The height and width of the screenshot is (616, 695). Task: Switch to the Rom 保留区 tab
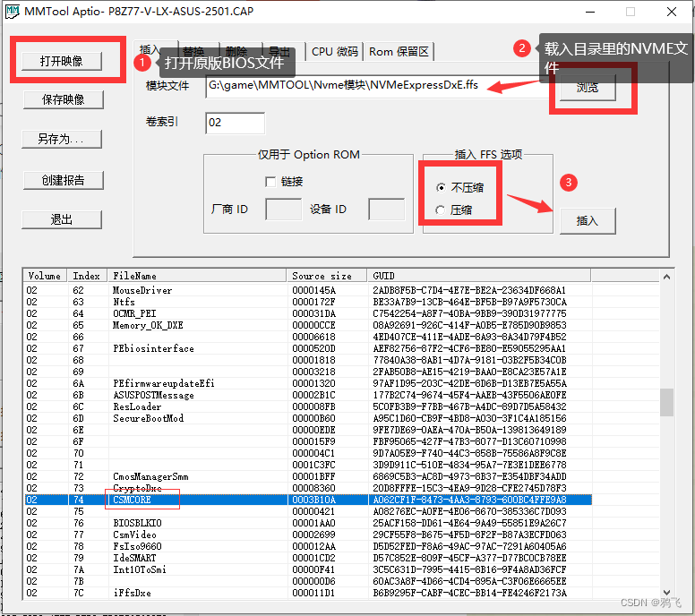point(399,51)
